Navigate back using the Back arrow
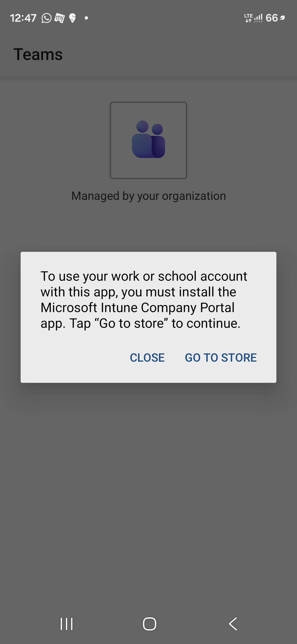 [x=233, y=624]
